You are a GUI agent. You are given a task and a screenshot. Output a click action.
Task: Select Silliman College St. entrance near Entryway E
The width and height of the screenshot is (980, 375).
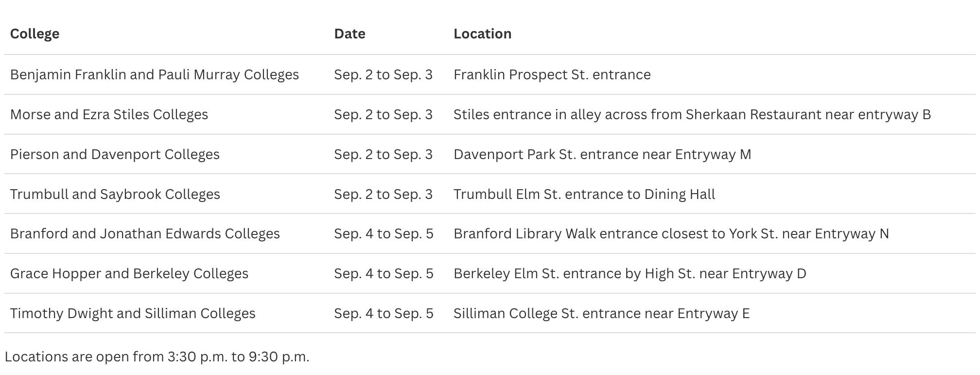click(x=601, y=313)
